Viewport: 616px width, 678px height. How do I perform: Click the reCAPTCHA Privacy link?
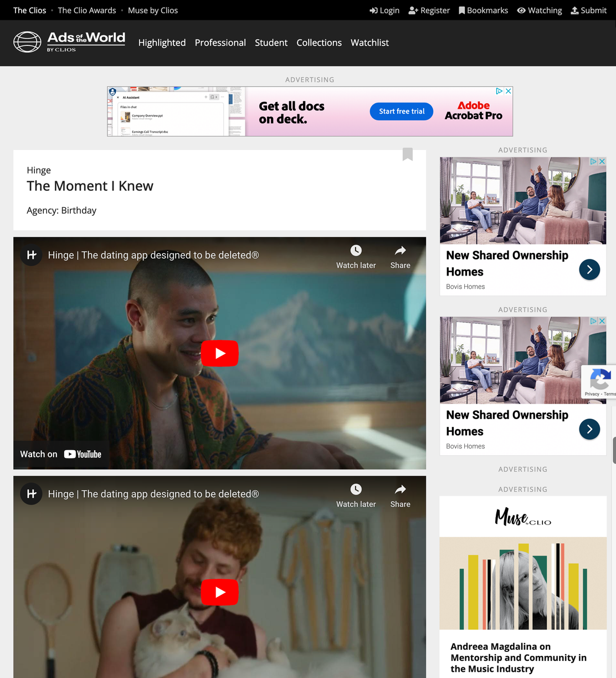[x=592, y=394]
